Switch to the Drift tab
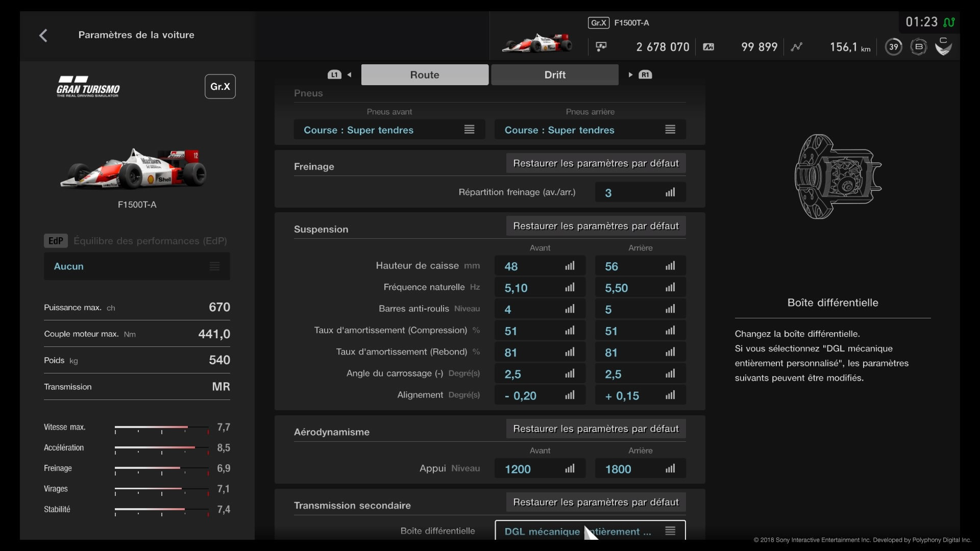 [x=555, y=74]
